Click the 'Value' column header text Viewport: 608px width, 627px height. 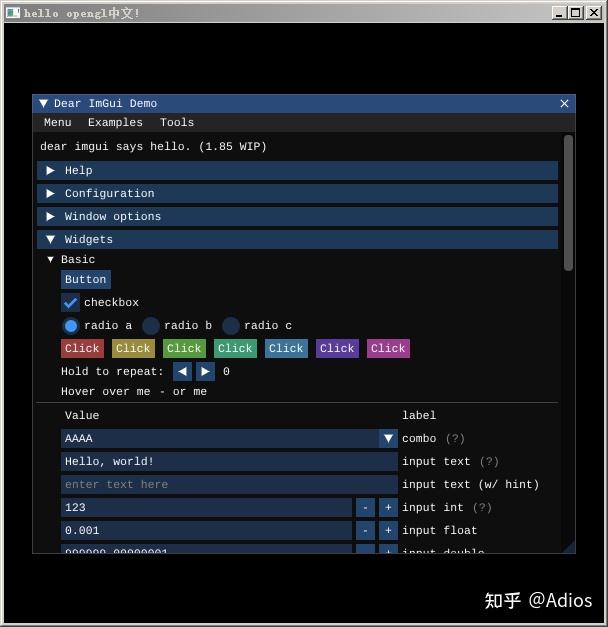click(82, 415)
